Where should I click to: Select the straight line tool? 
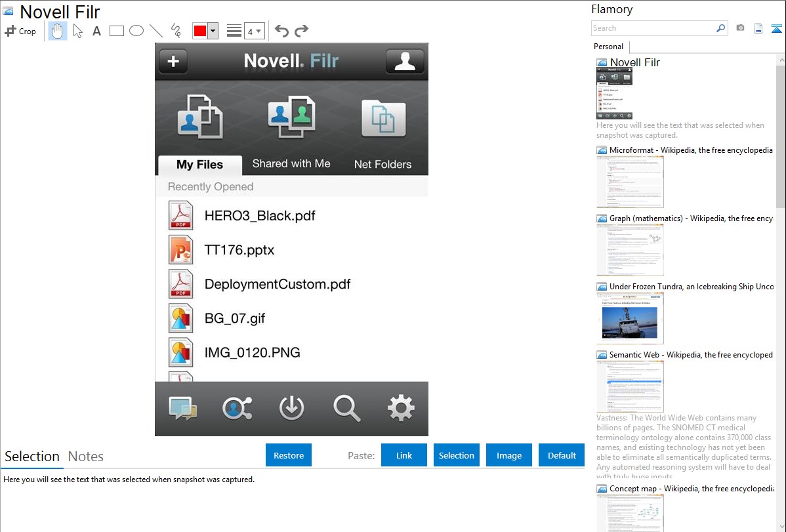(156, 31)
